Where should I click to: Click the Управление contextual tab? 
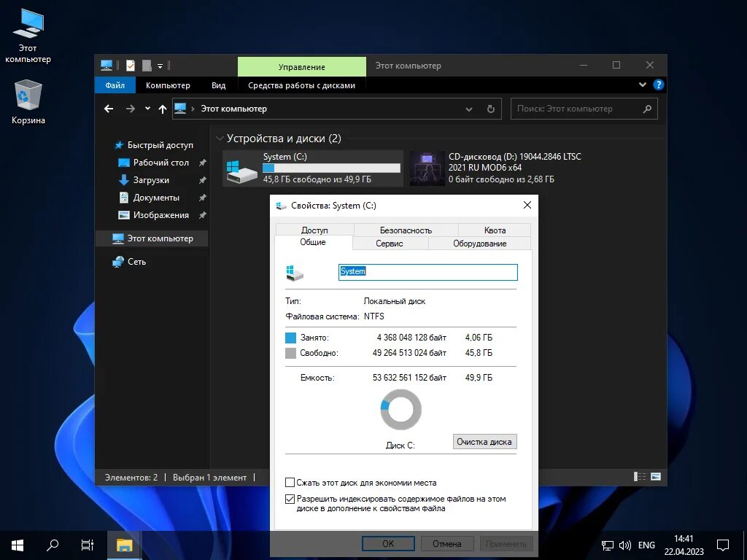click(x=302, y=66)
